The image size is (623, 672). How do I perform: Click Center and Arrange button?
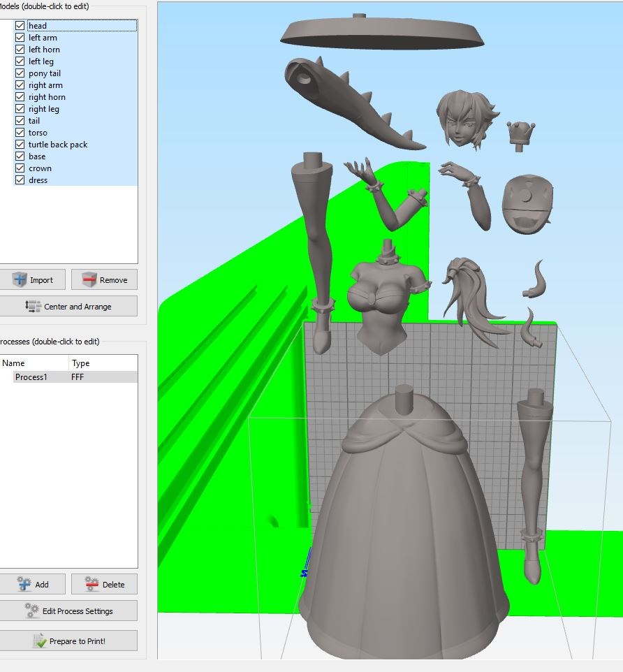(68, 307)
